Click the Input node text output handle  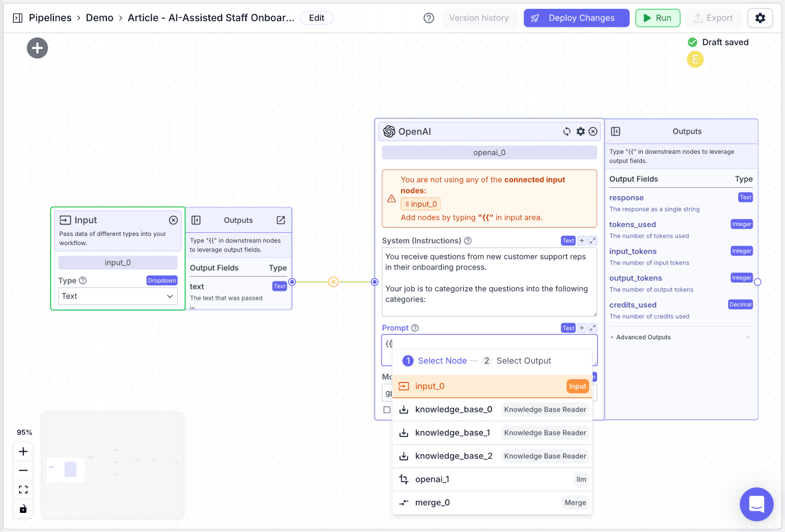(x=292, y=282)
